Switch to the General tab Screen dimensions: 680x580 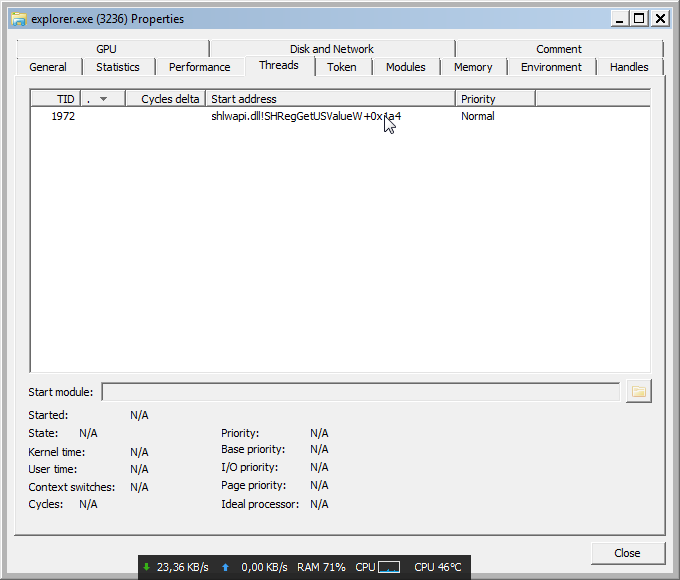point(48,67)
